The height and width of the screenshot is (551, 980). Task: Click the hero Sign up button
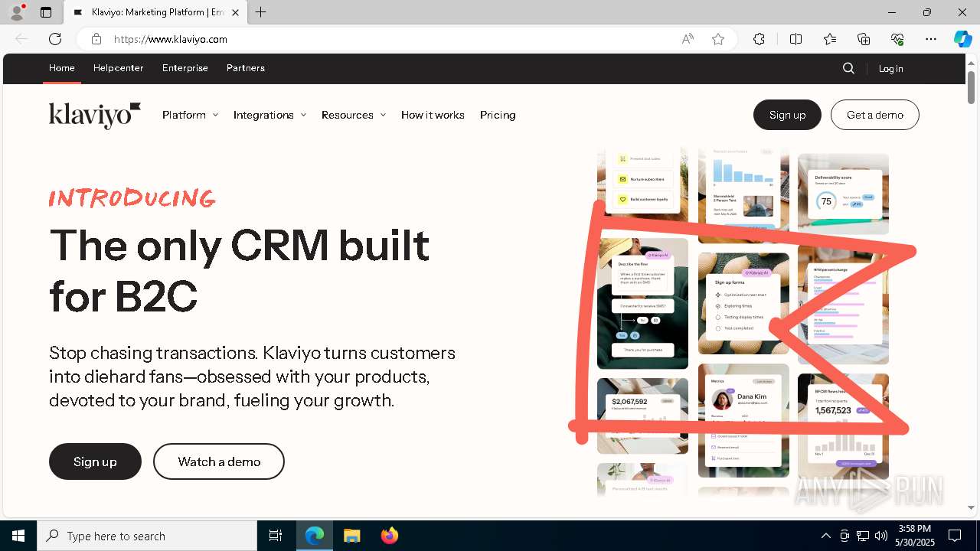coord(95,461)
